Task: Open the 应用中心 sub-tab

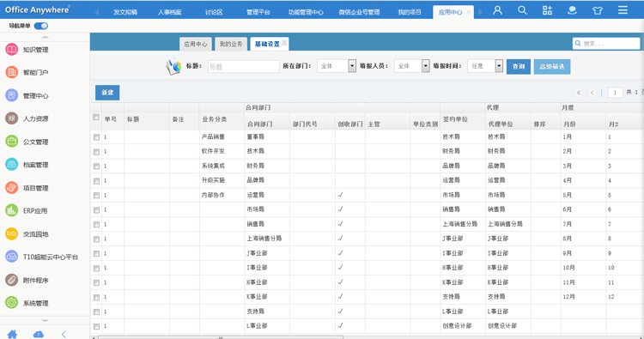Action: tap(196, 44)
